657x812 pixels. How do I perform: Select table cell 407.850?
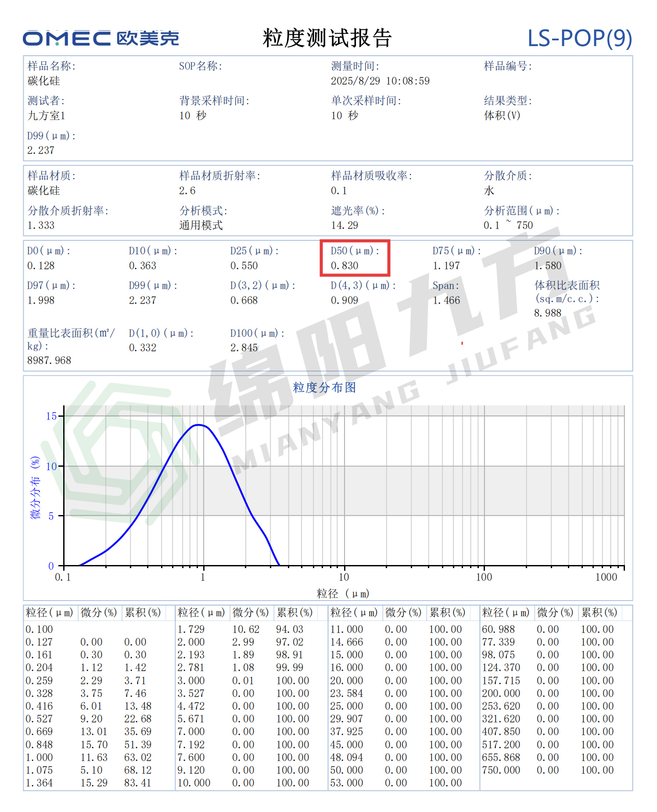501,731
